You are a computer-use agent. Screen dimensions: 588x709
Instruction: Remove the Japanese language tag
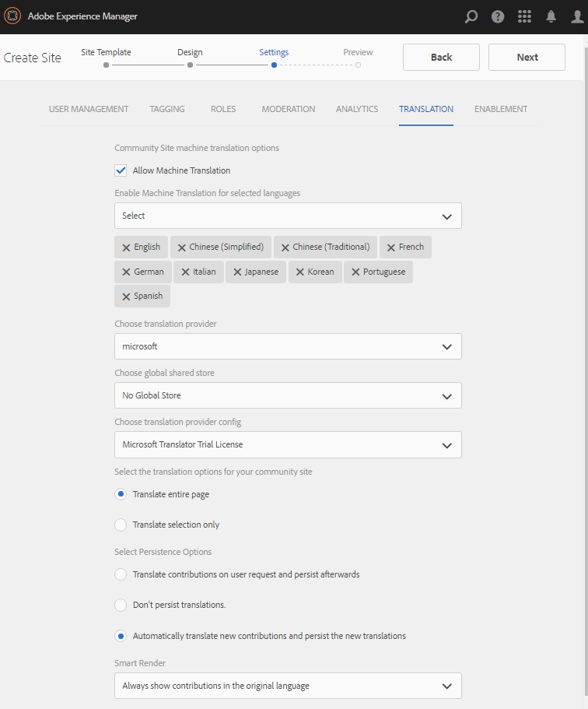click(237, 272)
